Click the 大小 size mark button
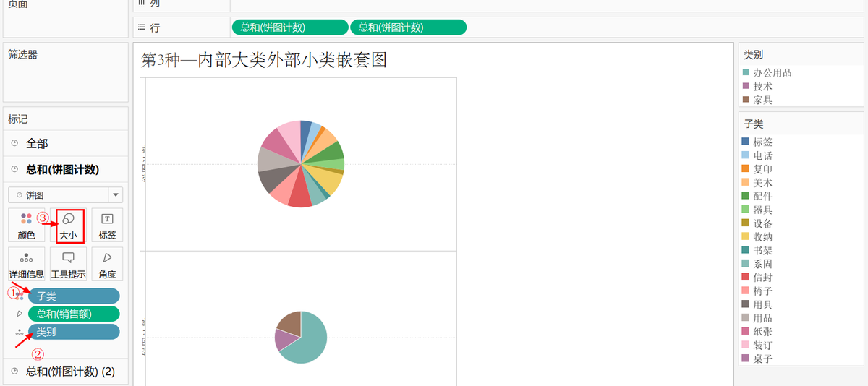Viewport: 868px width, 386px height. click(69, 226)
